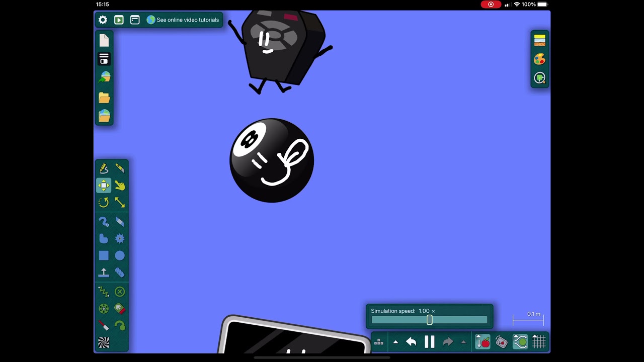
Task: Undo the last action
Action: [411, 342]
